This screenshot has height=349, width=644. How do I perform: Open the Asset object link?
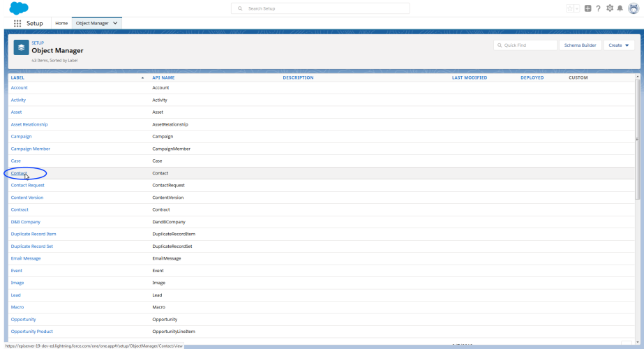[x=17, y=112]
